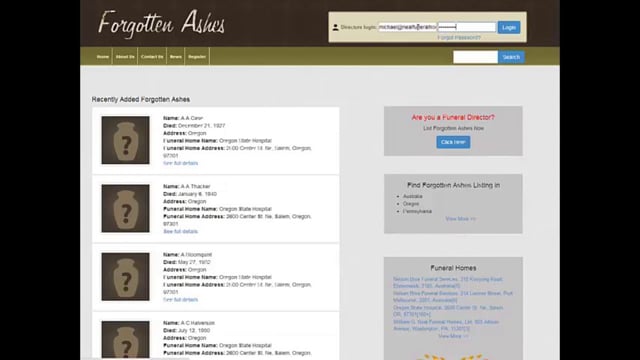Click View More under listing locations
Screen dimensions: 640x360
point(460,219)
